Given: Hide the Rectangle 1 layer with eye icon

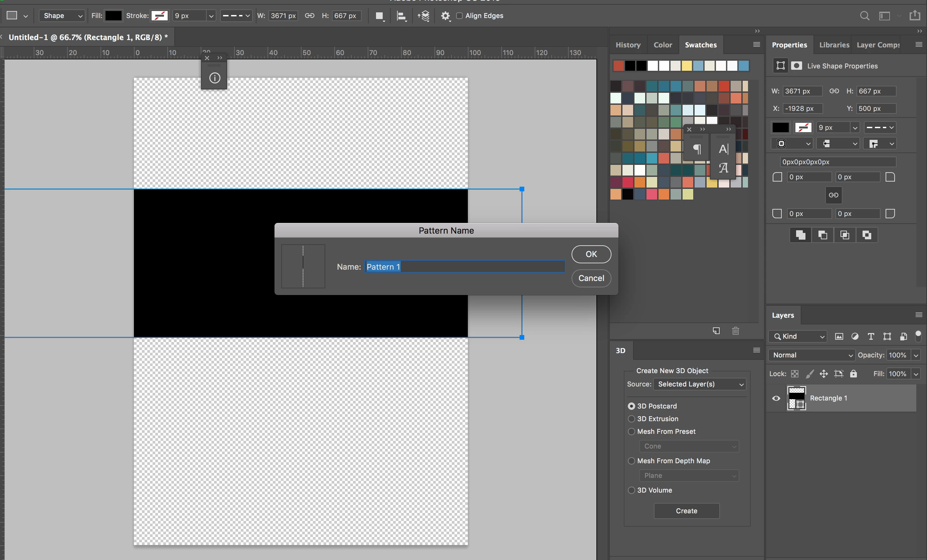Looking at the screenshot, I should coord(776,398).
